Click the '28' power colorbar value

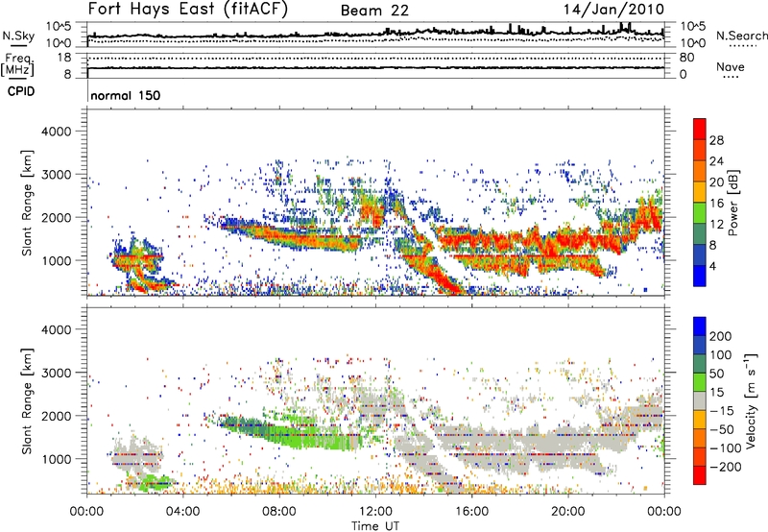point(716,140)
